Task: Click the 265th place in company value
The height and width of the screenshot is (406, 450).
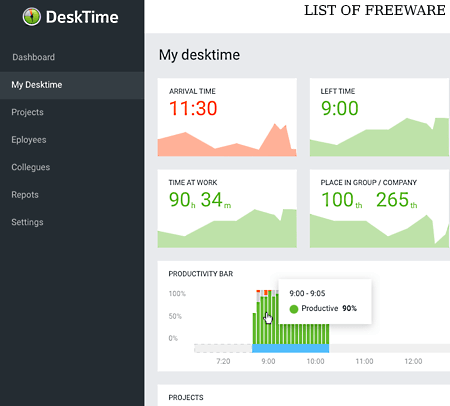Action: pos(397,200)
